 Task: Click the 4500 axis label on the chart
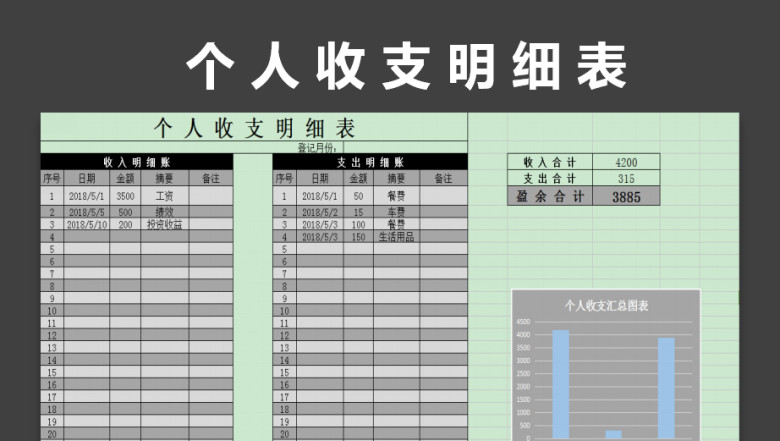(523, 322)
